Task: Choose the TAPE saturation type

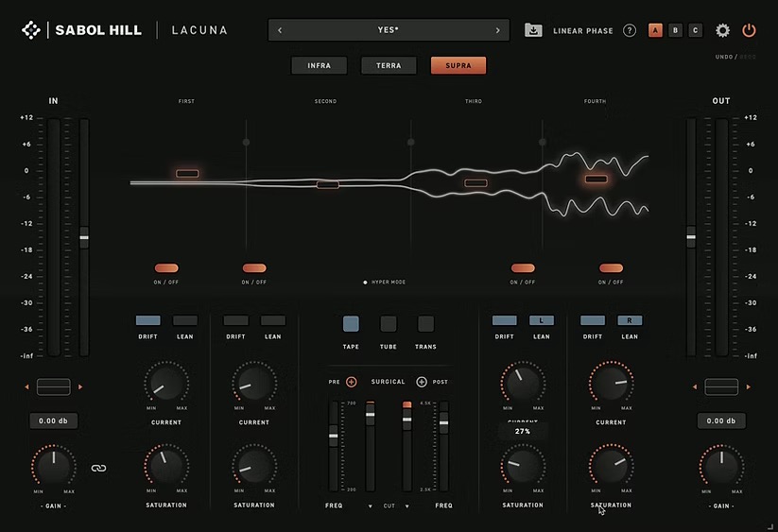Action: pyautogui.click(x=351, y=324)
